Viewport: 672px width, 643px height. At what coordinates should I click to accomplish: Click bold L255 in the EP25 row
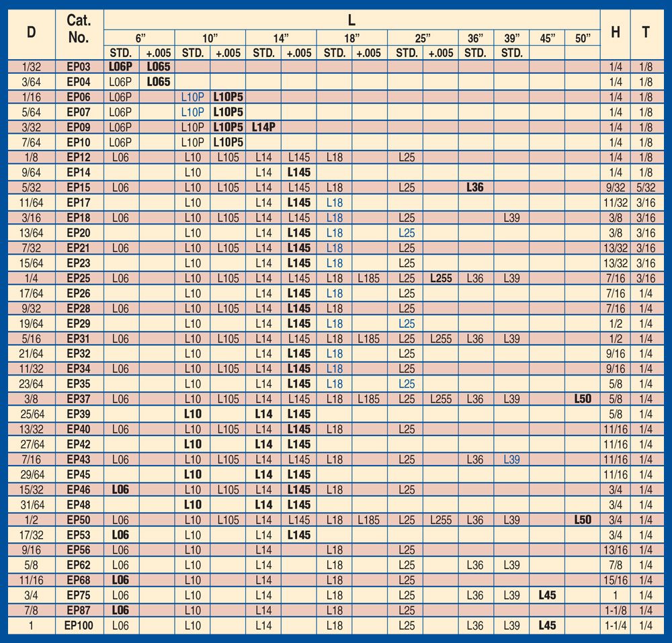click(x=440, y=278)
